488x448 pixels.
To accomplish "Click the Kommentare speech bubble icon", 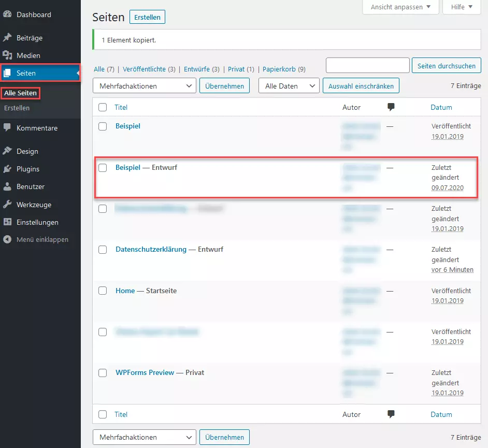I will (x=7, y=127).
